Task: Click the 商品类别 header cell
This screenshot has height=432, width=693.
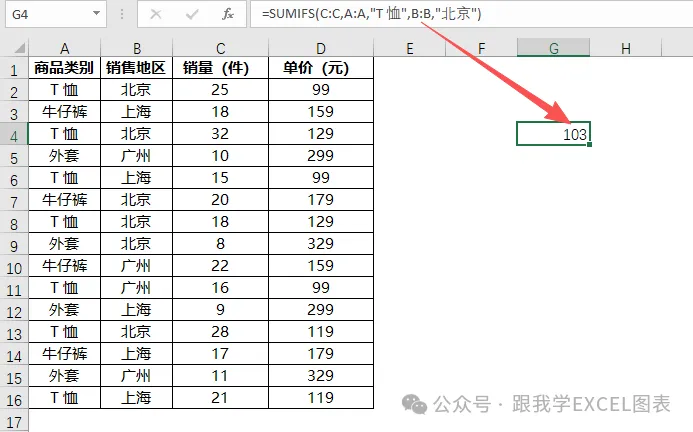Action: [65, 68]
